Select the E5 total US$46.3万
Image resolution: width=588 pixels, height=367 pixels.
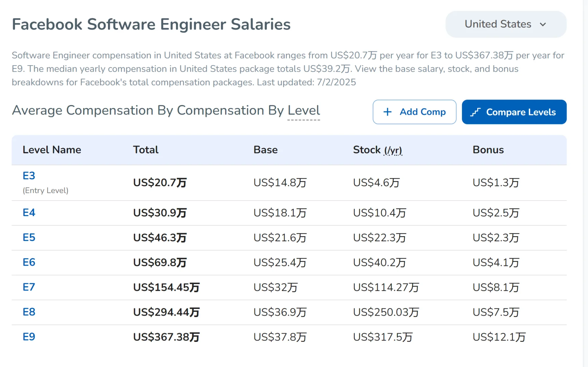[160, 238]
